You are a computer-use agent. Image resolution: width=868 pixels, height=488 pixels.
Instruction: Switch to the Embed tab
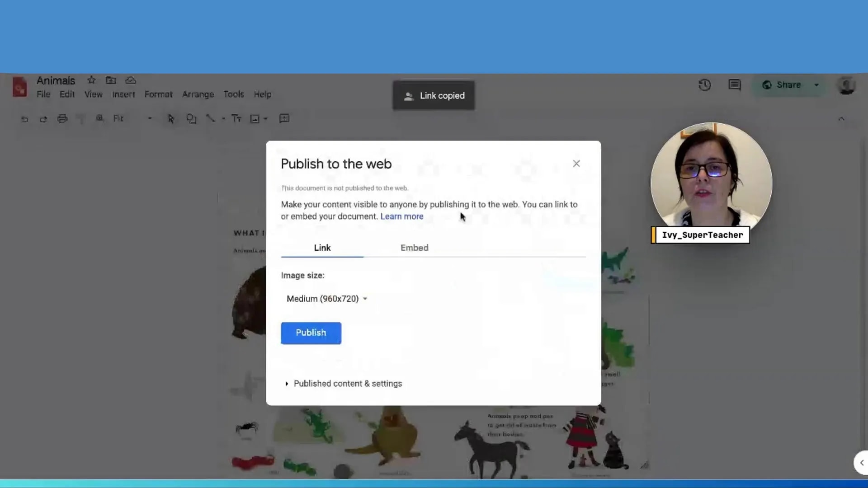[x=414, y=248]
